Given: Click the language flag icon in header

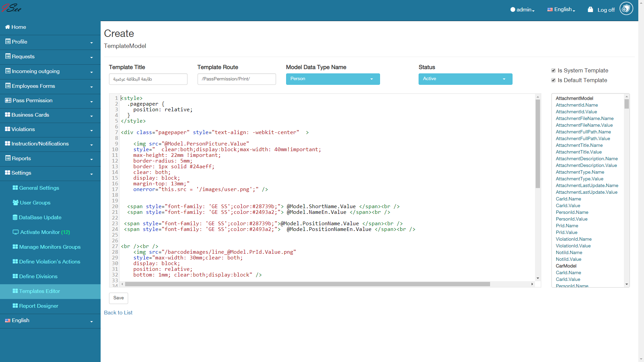Looking at the screenshot, I should click(x=550, y=10).
